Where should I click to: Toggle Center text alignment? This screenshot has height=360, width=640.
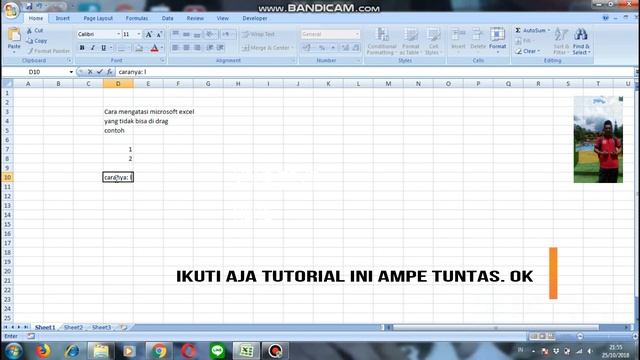click(x=186, y=48)
